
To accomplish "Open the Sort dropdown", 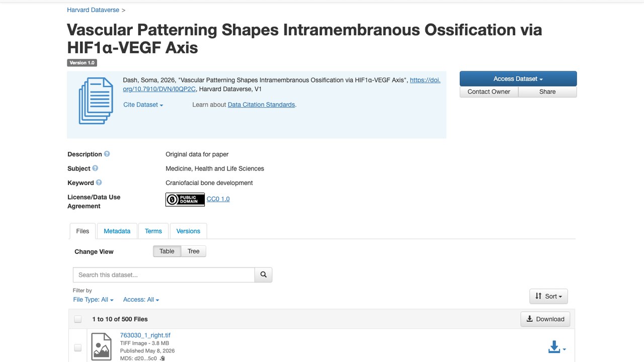I will pos(548,296).
